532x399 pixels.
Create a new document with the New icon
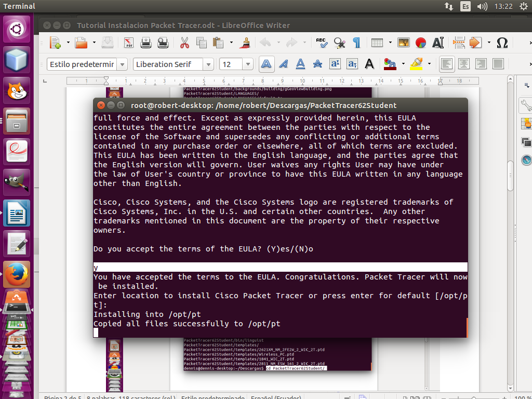[55, 43]
